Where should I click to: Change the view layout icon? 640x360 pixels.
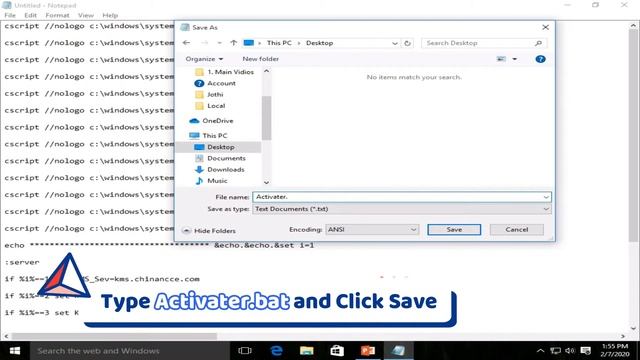click(501, 59)
